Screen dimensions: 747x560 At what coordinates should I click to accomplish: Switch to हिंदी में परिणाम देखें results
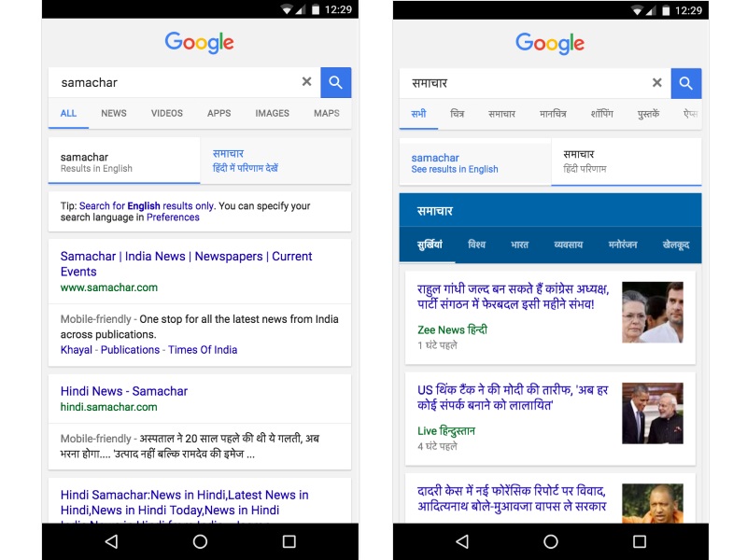(275, 161)
